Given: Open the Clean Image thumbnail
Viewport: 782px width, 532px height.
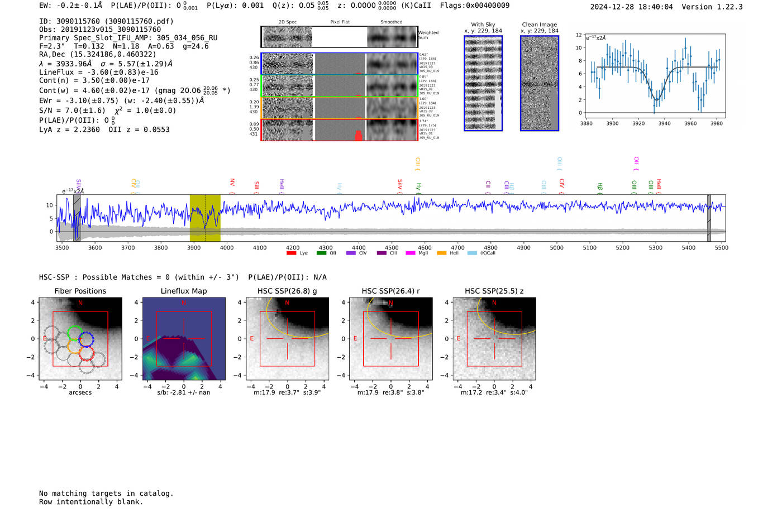Looking at the screenshot, I should [x=539, y=83].
